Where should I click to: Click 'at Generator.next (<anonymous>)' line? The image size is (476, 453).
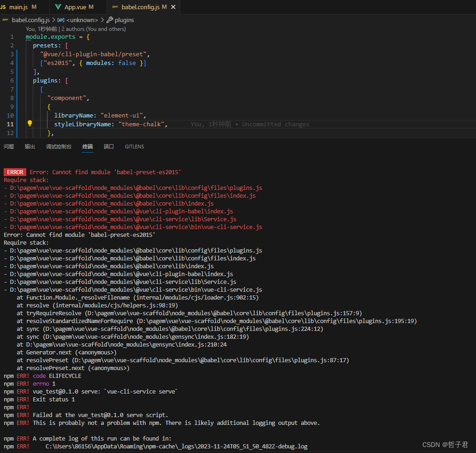(x=66, y=353)
